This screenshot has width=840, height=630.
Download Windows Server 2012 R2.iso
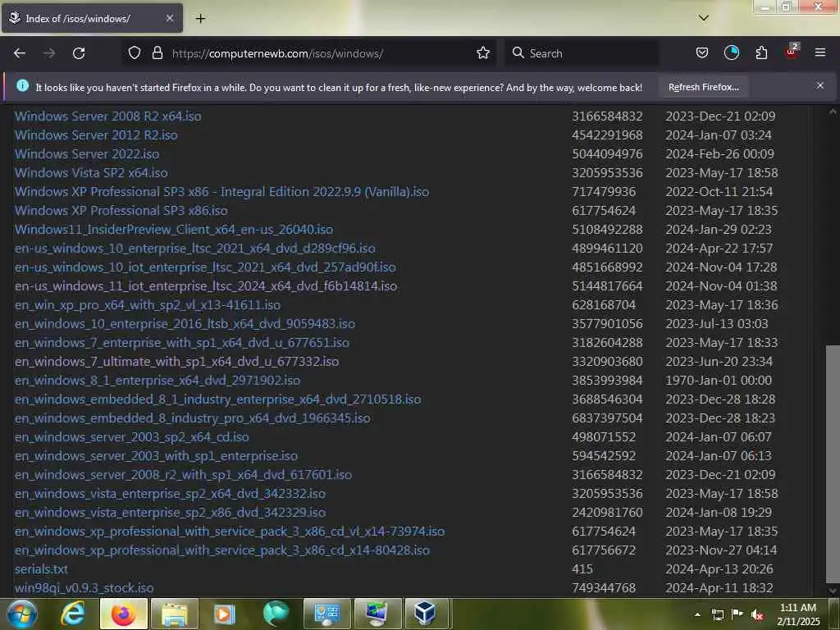coord(96,135)
